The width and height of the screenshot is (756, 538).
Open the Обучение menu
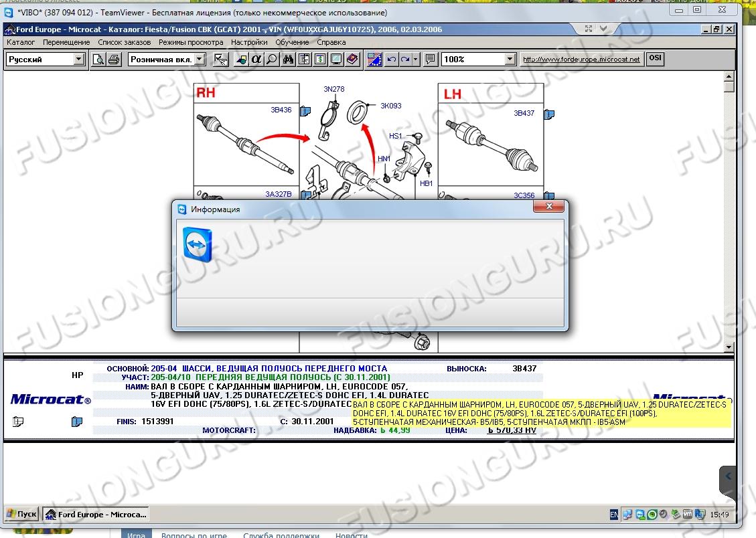292,42
